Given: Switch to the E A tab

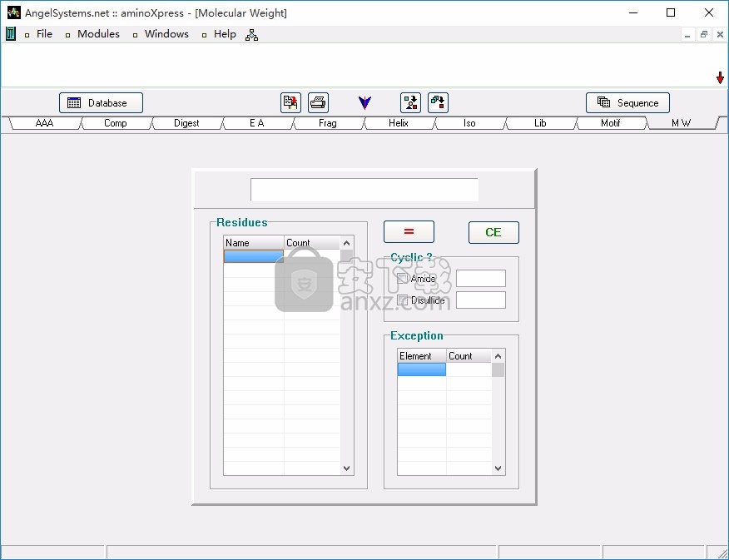Looking at the screenshot, I should tap(257, 123).
